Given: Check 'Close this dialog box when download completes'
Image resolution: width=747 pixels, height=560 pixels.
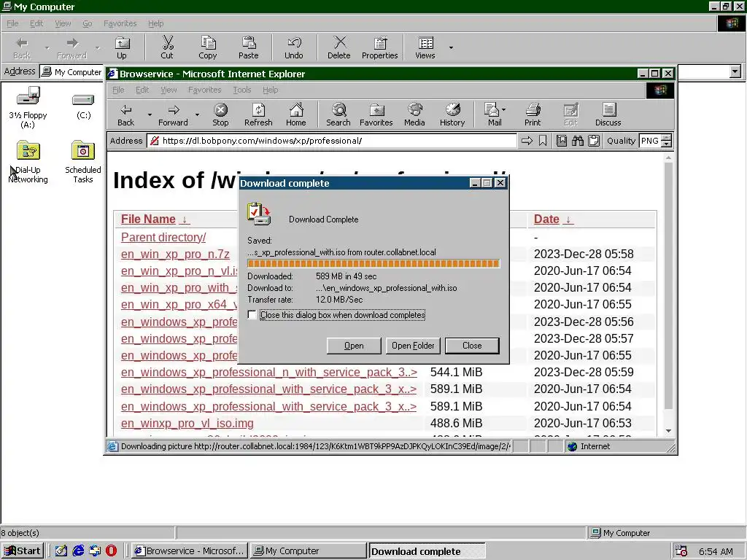Looking at the screenshot, I should pyautogui.click(x=252, y=315).
